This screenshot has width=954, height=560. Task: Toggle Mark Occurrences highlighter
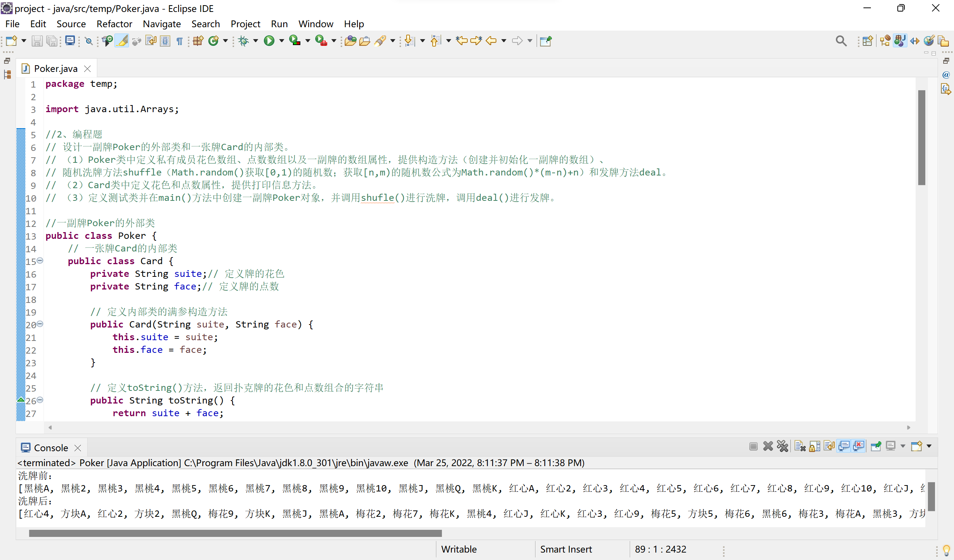click(122, 41)
